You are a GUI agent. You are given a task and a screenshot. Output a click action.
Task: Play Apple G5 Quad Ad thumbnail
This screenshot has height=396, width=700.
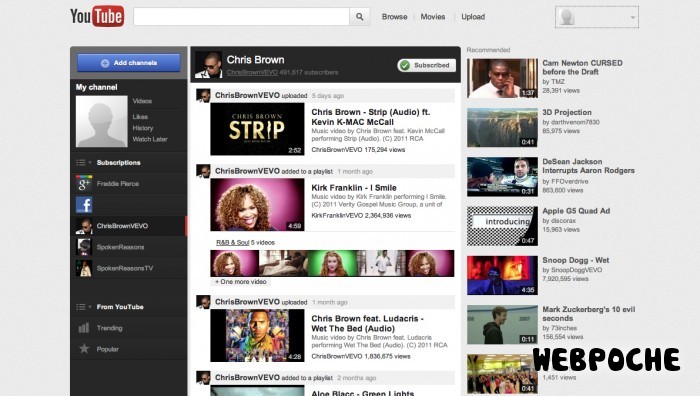click(502, 226)
